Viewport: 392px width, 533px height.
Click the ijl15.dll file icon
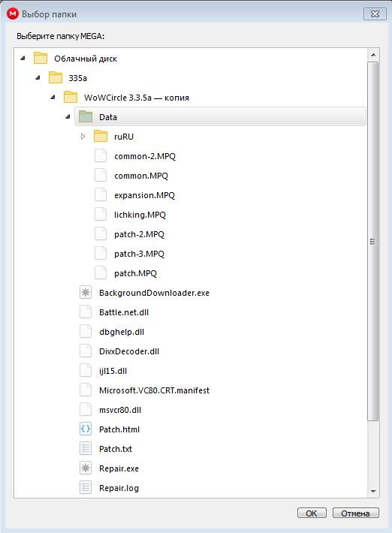pos(86,371)
